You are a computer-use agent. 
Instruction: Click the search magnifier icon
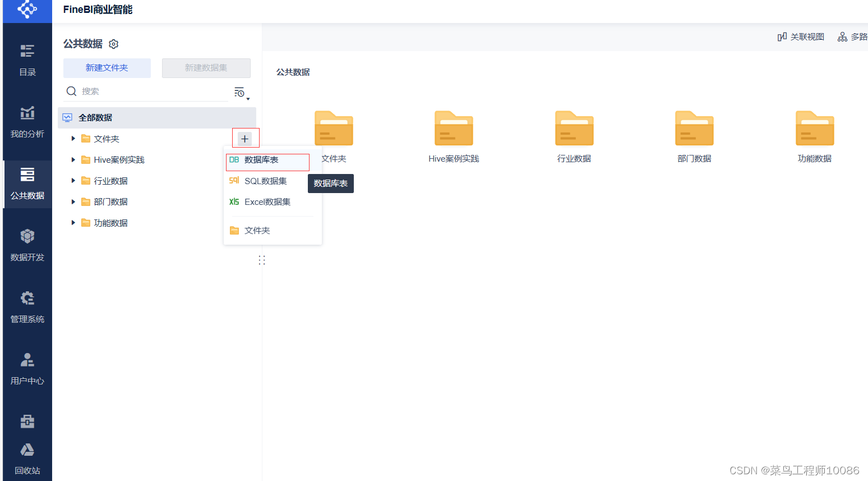(x=71, y=91)
